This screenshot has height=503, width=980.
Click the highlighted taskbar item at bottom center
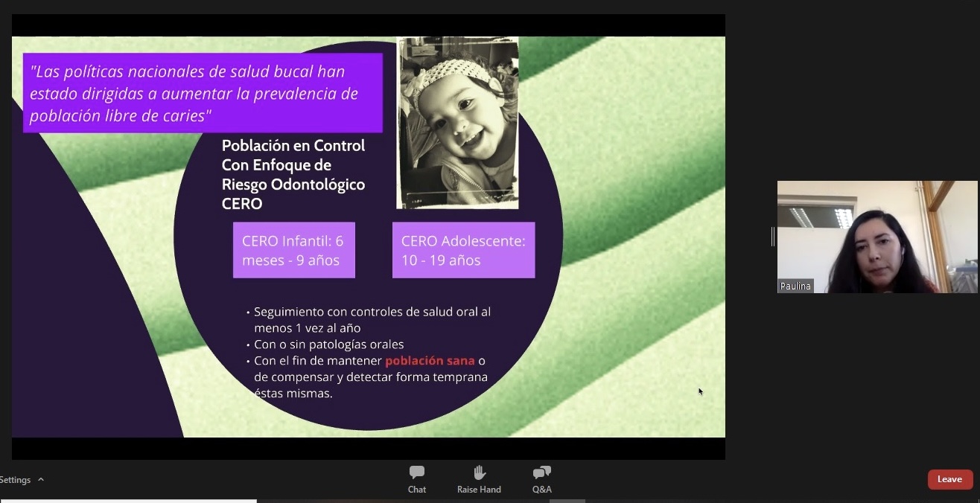pyautogui.click(x=567, y=501)
